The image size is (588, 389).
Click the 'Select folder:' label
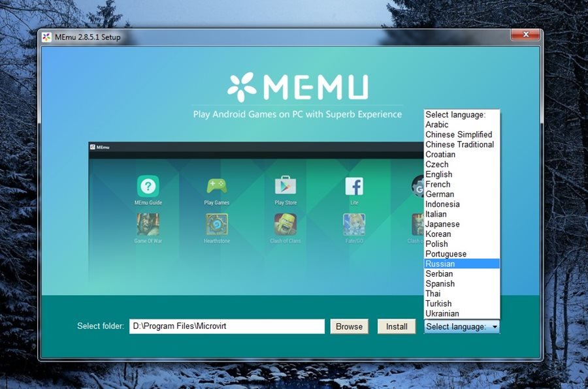pyautogui.click(x=101, y=326)
